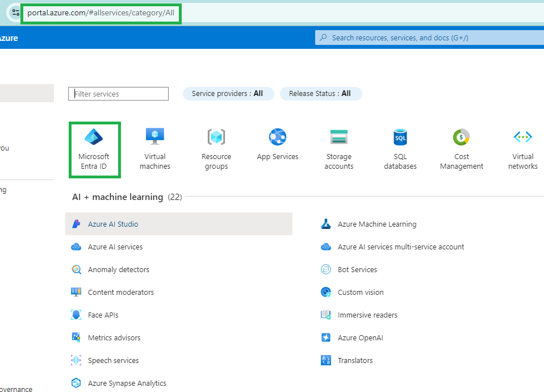Open the Storage accounts icon

click(x=339, y=137)
